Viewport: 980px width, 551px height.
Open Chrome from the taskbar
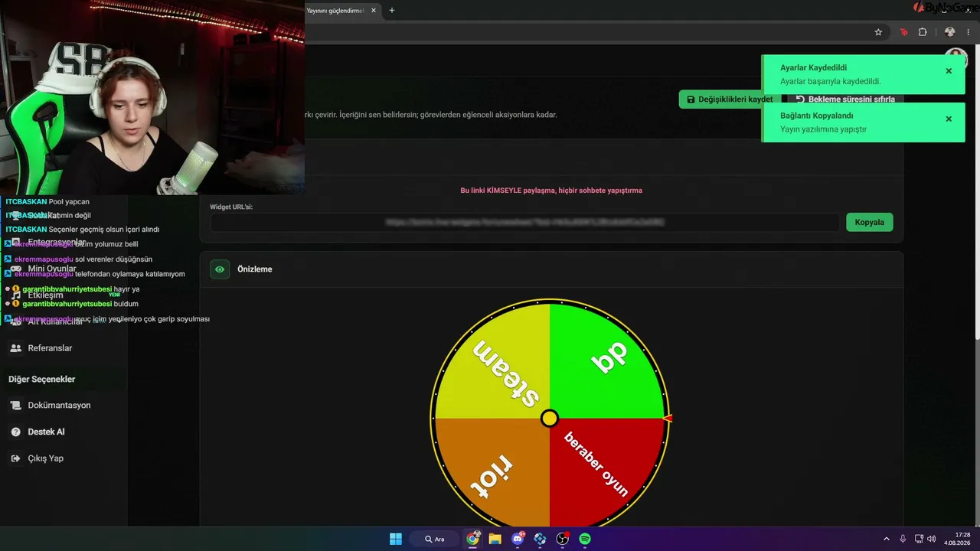473,539
